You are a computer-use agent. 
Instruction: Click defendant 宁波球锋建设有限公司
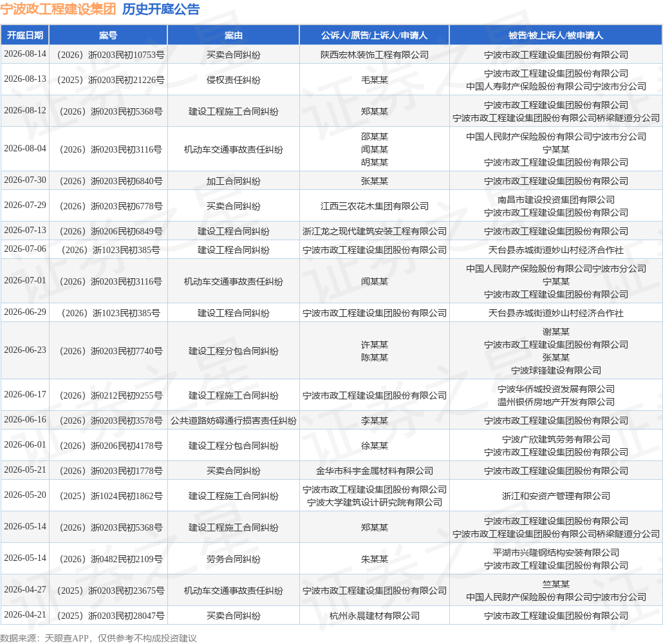[x=556, y=370]
